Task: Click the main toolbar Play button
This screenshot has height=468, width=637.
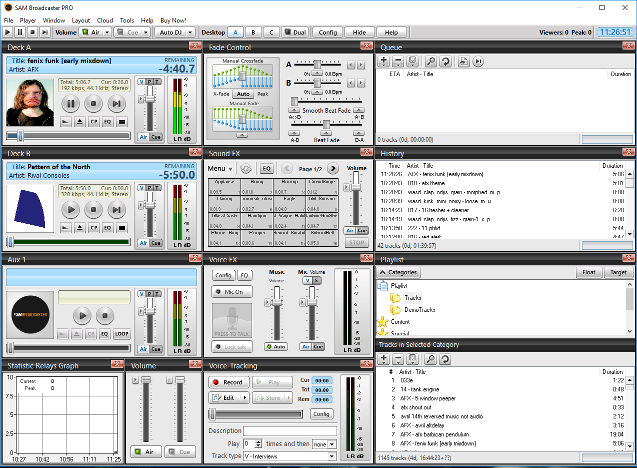Action: [x=8, y=32]
